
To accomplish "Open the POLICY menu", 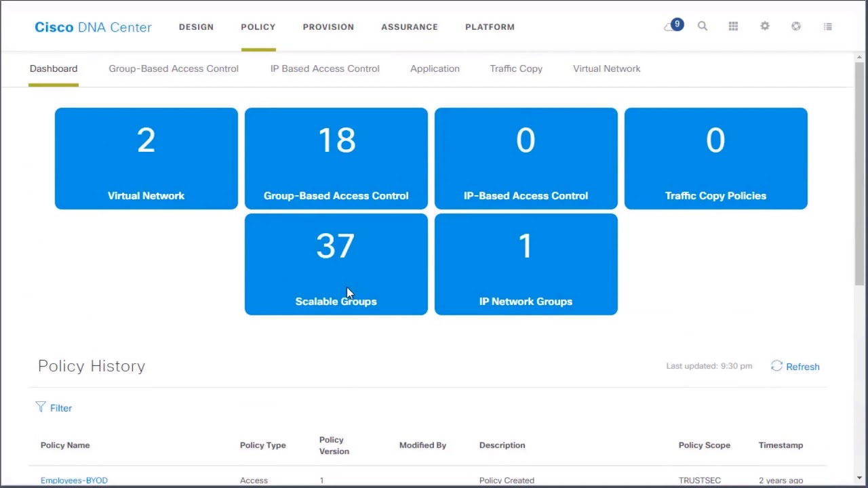I will (258, 27).
